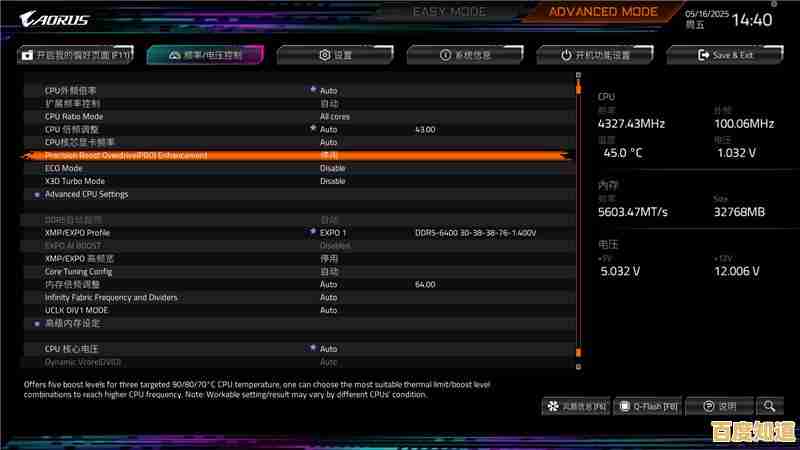Click the magnifier search icon
This screenshot has height=450, width=800.
coord(768,406)
